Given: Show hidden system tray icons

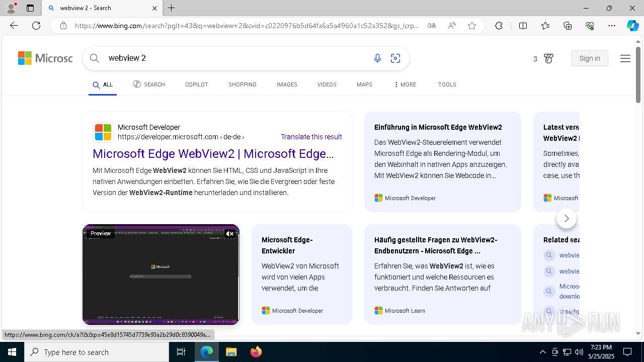Looking at the screenshot, I should pos(542,352).
